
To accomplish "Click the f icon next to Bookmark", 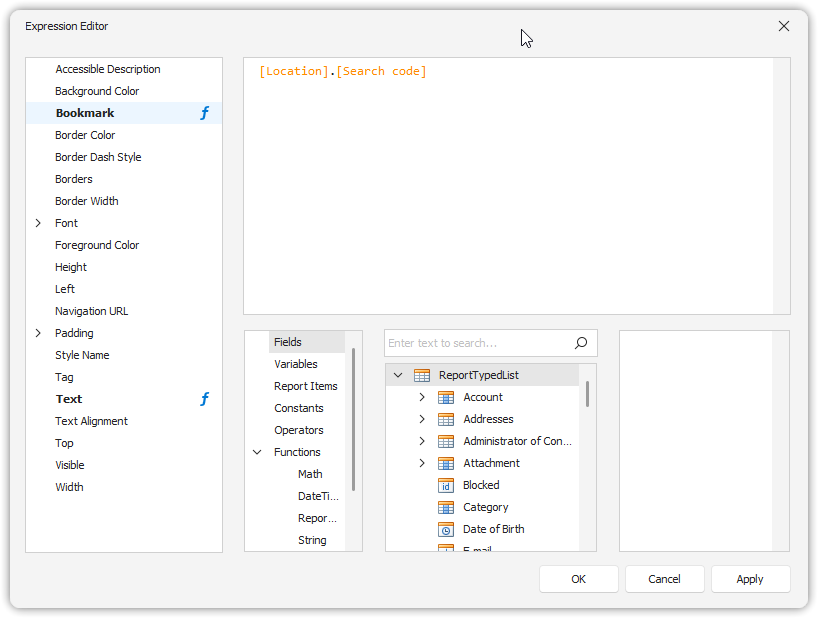I will click(x=204, y=113).
